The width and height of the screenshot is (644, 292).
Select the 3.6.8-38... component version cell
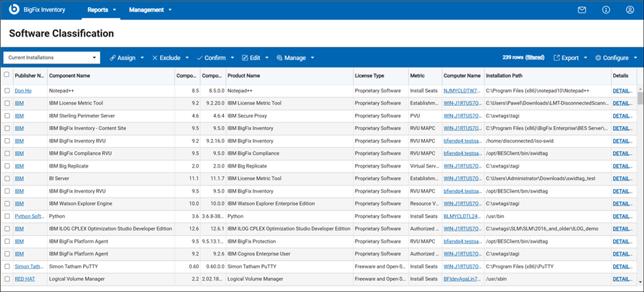[213, 216]
